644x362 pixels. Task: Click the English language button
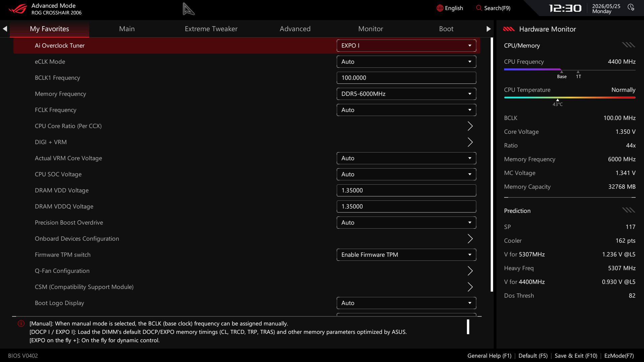[x=450, y=8]
